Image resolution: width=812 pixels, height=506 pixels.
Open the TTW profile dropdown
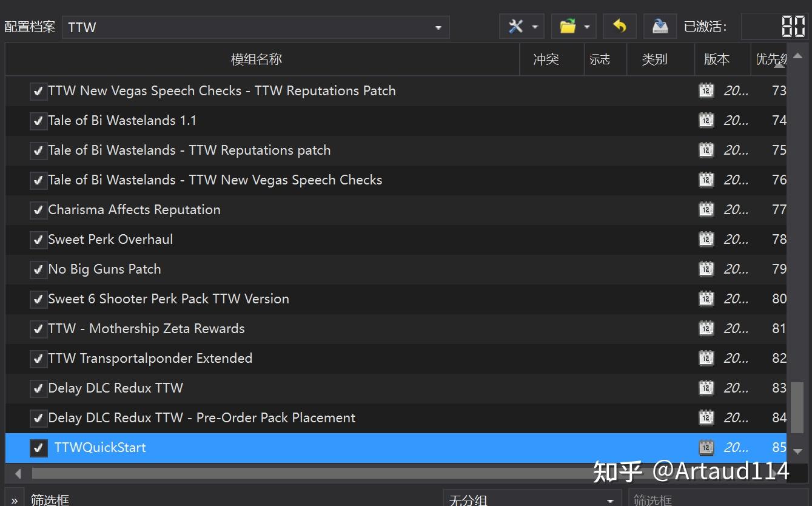pos(438,27)
